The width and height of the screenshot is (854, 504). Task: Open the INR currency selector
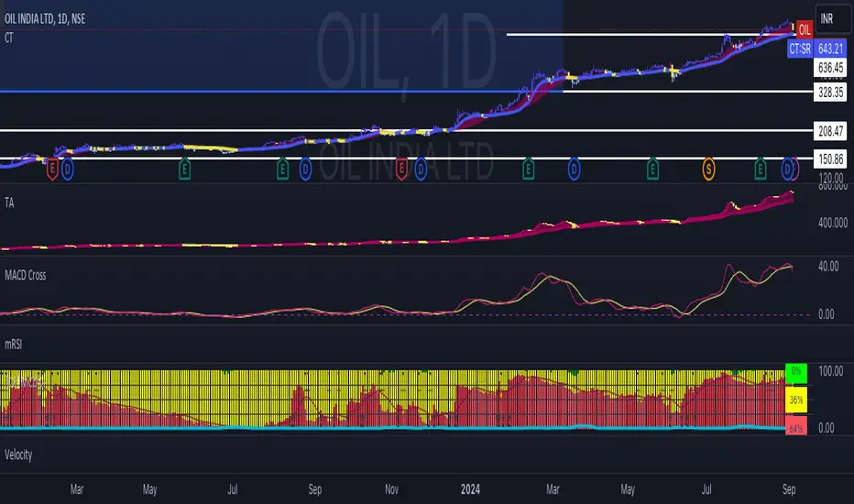(833, 18)
